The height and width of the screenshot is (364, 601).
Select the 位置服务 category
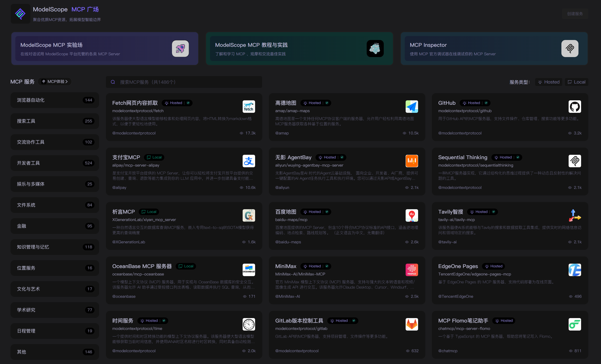(x=55, y=268)
